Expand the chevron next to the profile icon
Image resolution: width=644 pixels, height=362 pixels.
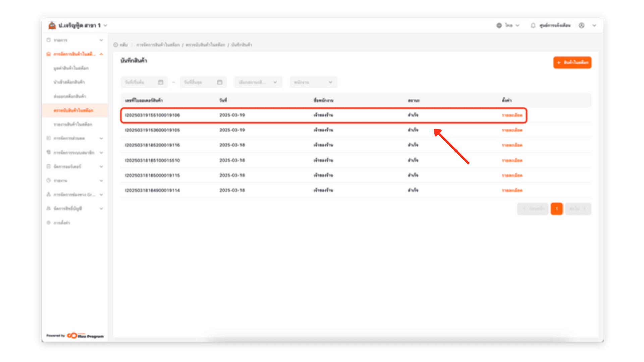point(594,25)
